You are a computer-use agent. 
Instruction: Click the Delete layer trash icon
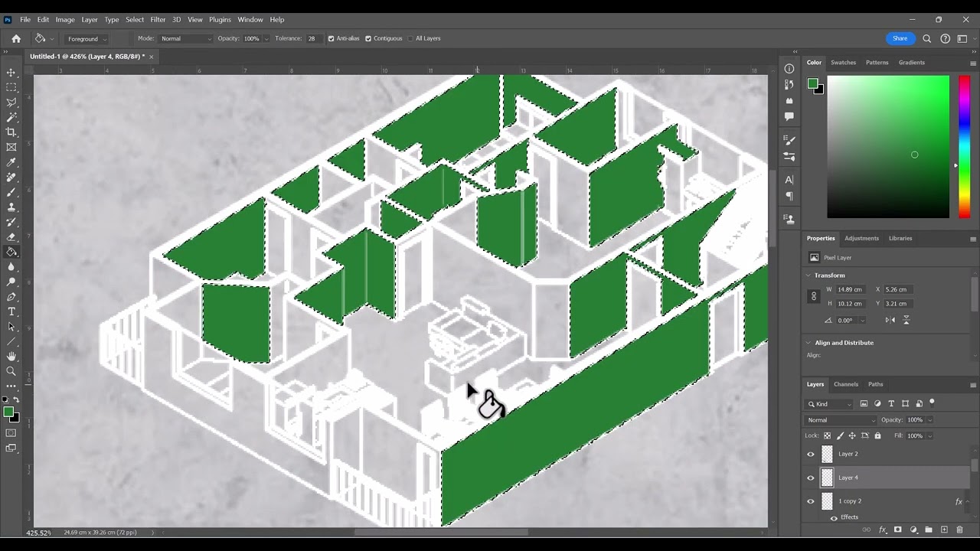point(959,530)
